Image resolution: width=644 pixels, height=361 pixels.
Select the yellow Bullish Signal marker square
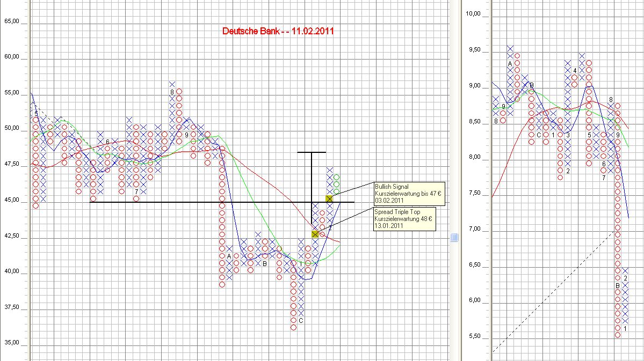tap(329, 199)
